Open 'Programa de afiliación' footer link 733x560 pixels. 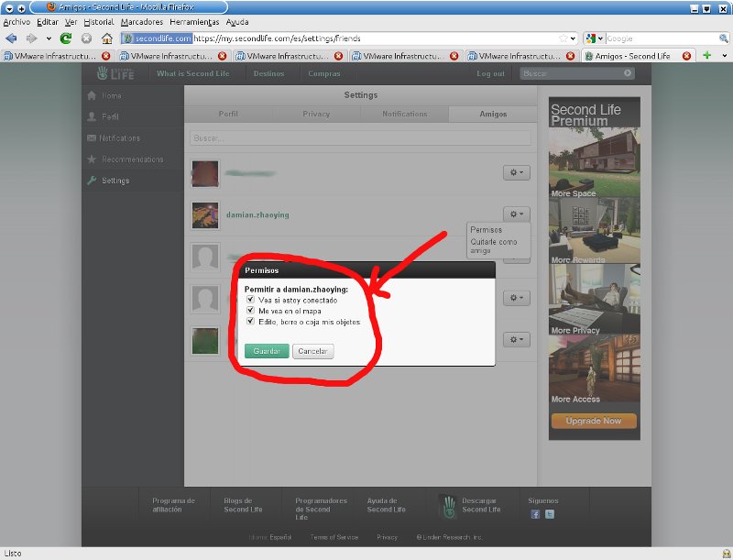tap(173, 505)
